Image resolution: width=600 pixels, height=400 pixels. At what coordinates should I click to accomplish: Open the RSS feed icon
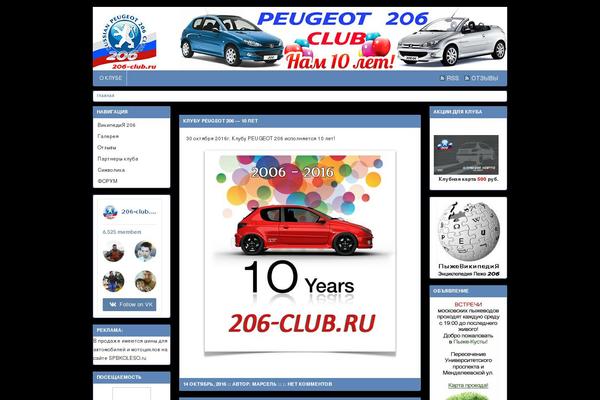(442, 78)
